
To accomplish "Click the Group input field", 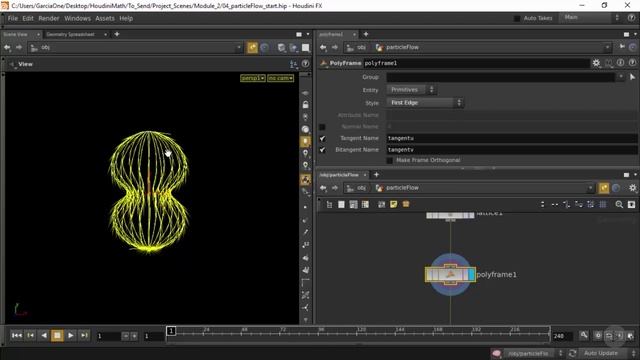I will tap(501, 77).
